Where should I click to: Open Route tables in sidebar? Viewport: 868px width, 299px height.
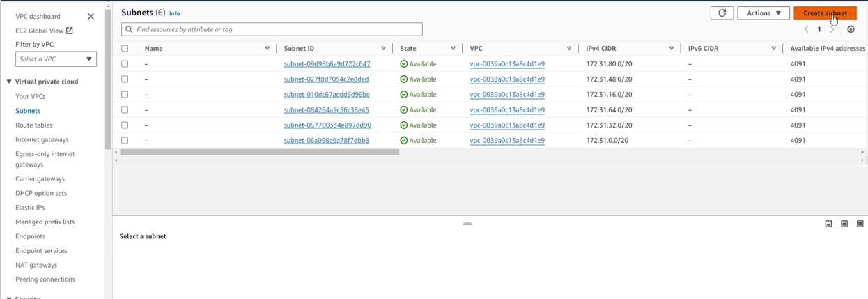pos(34,125)
